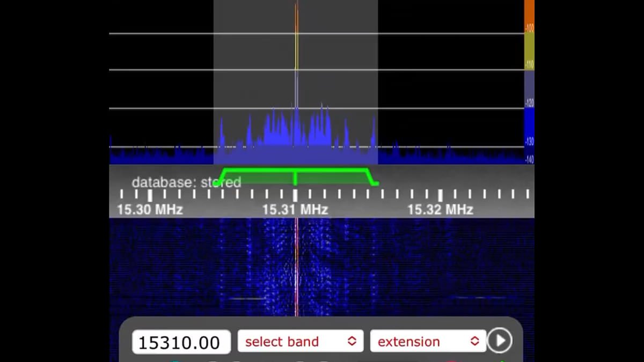Screen dimensions: 644x362
Task: Click short horizontal trace left of waterfall carrier
Action: point(246,298)
